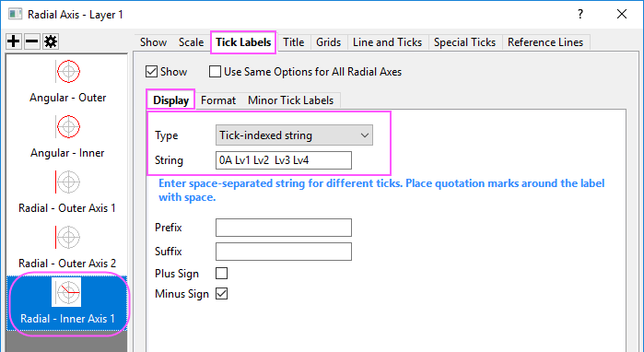Go to the Format sub-tab

click(218, 100)
